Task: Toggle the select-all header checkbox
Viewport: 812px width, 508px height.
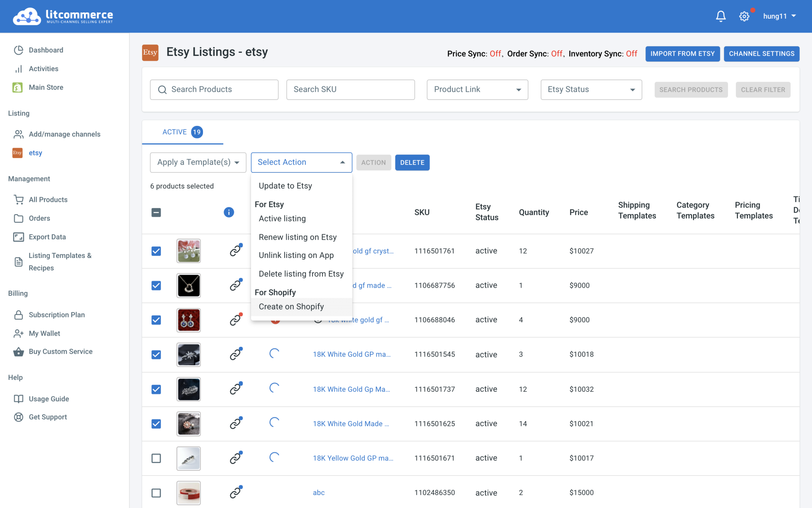Action: tap(156, 212)
